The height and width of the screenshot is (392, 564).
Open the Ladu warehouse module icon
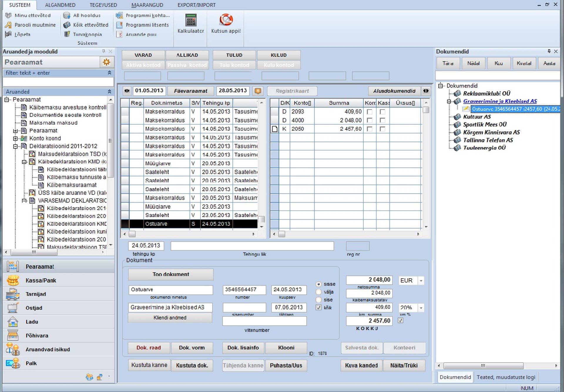(x=13, y=322)
